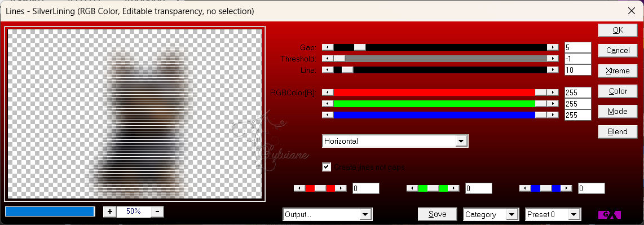Click the Xtreme button
Image resolution: width=644 pixels, height=225 pixels.
pyautogui.click(x=617, y=70)
